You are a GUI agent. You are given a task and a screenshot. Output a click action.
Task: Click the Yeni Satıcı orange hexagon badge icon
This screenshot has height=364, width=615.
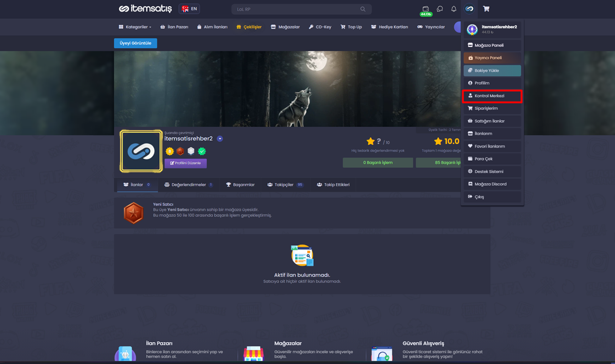tap(133, 212)
